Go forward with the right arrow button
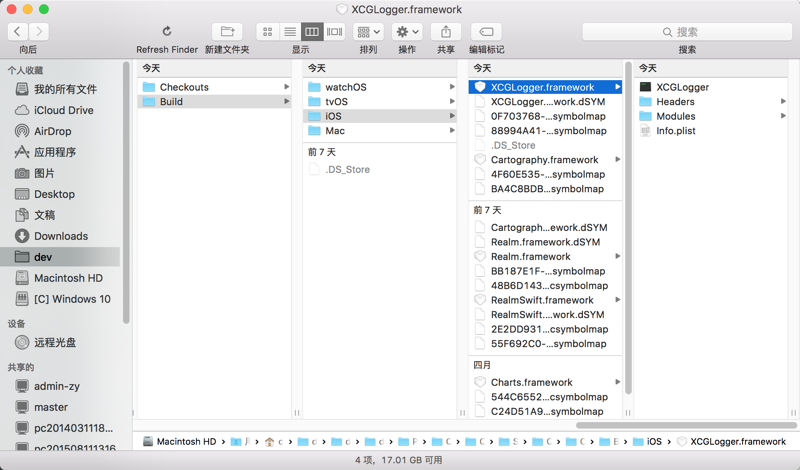Viewport: 800px width, 470px height. [x=39, y=32]
